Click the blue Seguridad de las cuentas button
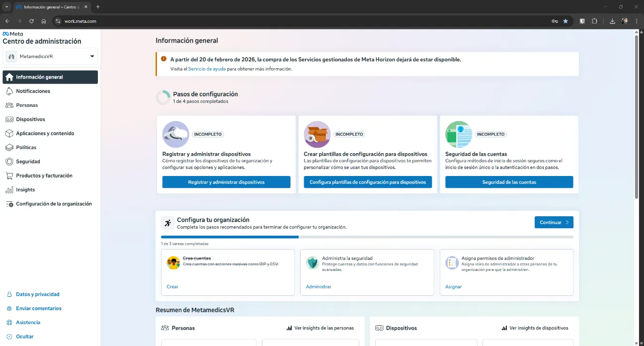Viewport: 644px width, 346px height. [x=509, y=182]
